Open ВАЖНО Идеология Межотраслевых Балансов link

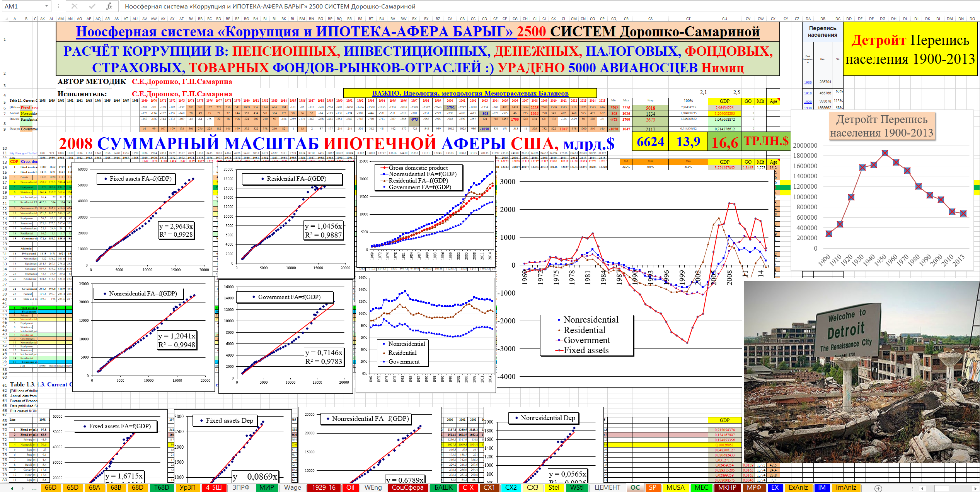[470, 93]
